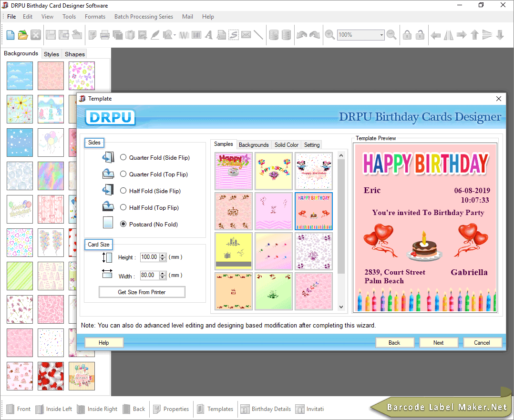Viewport: 514px width, 420px height.
Task: Select the yellow balloons Happy Birthday sample
Action: tap(274, 171)
